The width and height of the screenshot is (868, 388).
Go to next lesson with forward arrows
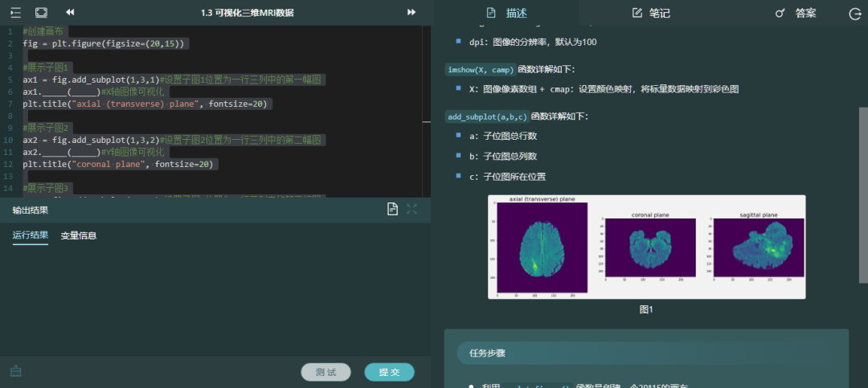coord(411,12)
